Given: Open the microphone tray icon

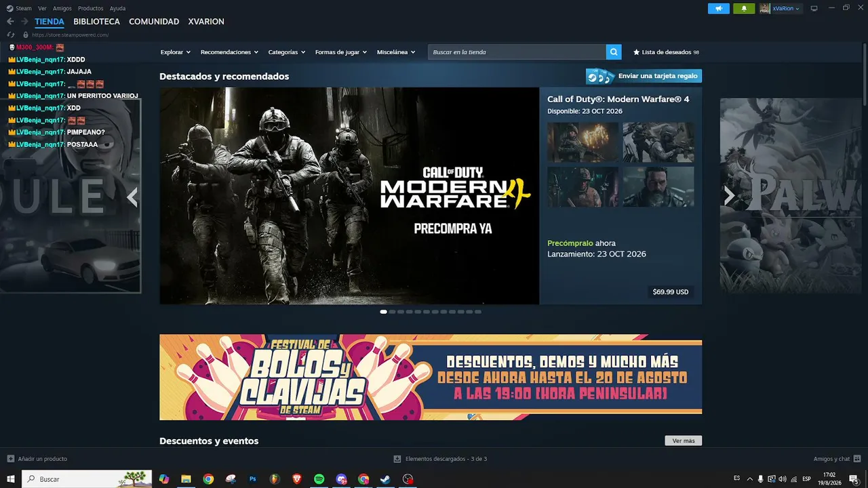Looking at the screenshot, I should (760, 479).
